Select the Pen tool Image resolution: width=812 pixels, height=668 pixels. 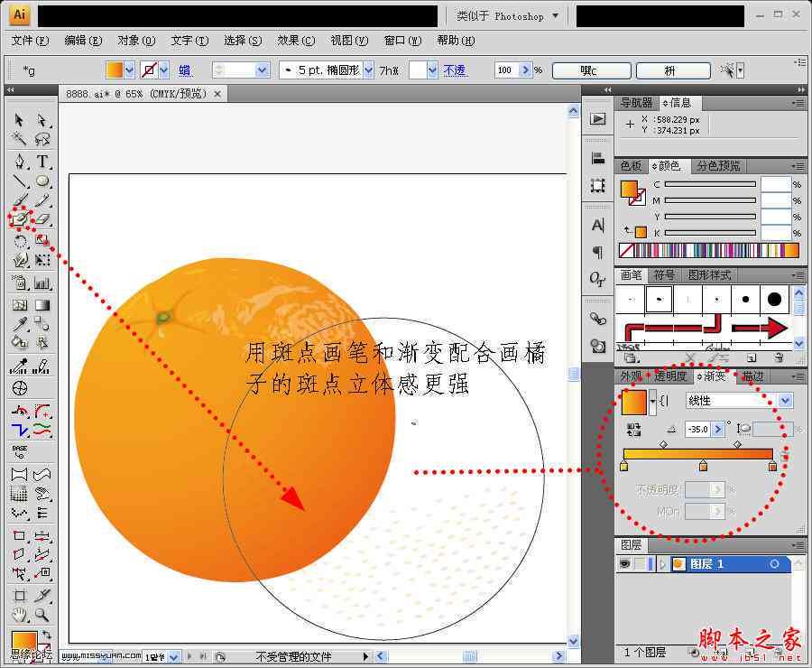(x=19, y=162)
